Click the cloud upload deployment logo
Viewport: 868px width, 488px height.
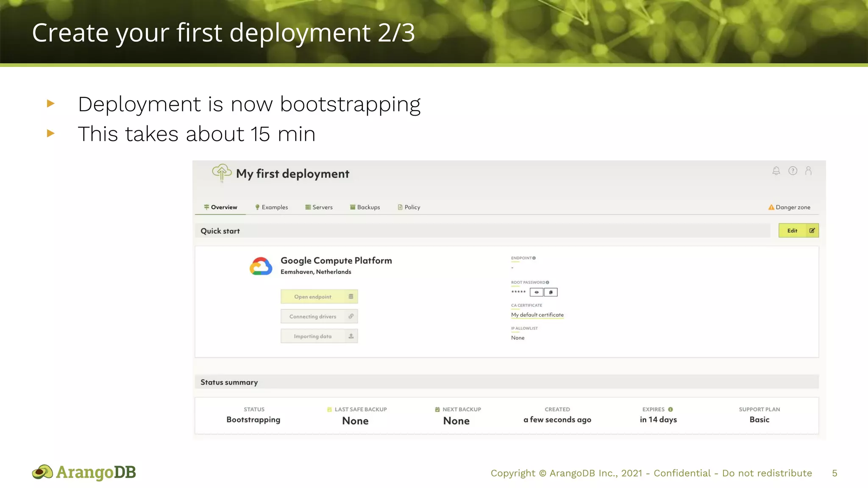click(222, 173)
